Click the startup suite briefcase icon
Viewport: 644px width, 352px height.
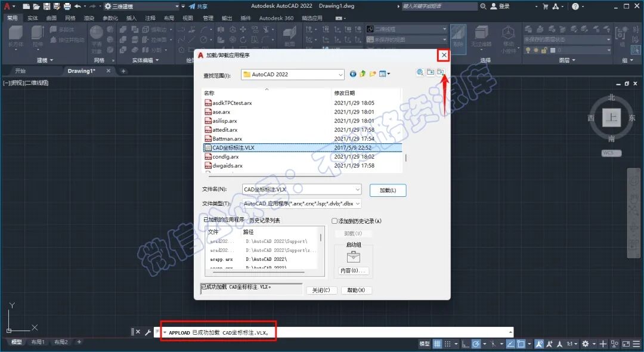point(353,257)
